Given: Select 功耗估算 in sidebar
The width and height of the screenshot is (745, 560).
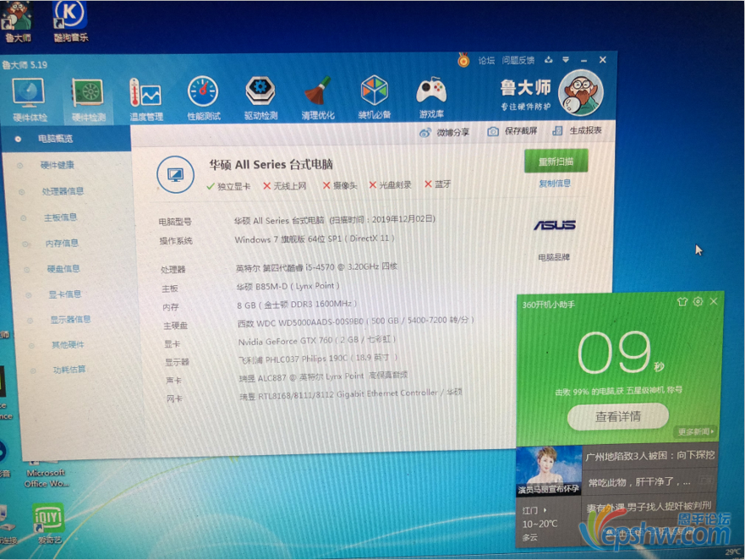Looking at the screenshot, I should tap(69, 369).
